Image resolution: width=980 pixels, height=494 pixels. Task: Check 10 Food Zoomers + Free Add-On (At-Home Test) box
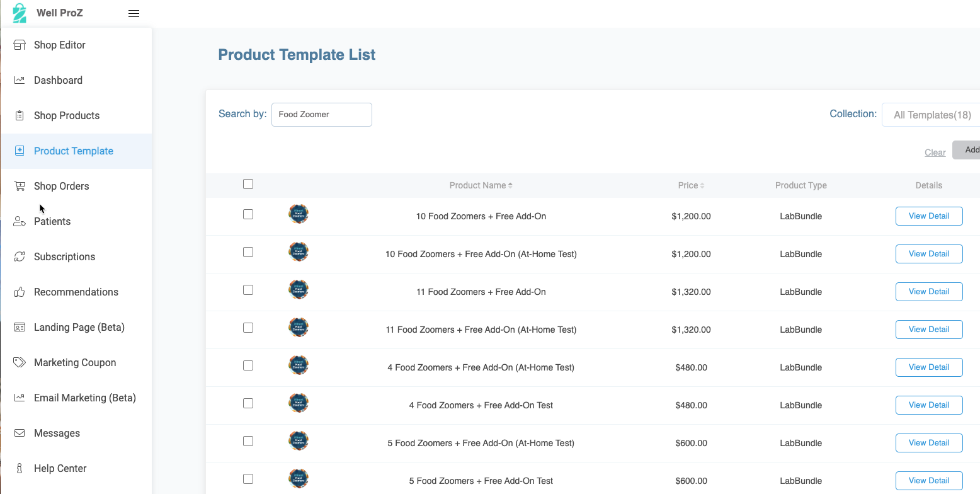248,252
